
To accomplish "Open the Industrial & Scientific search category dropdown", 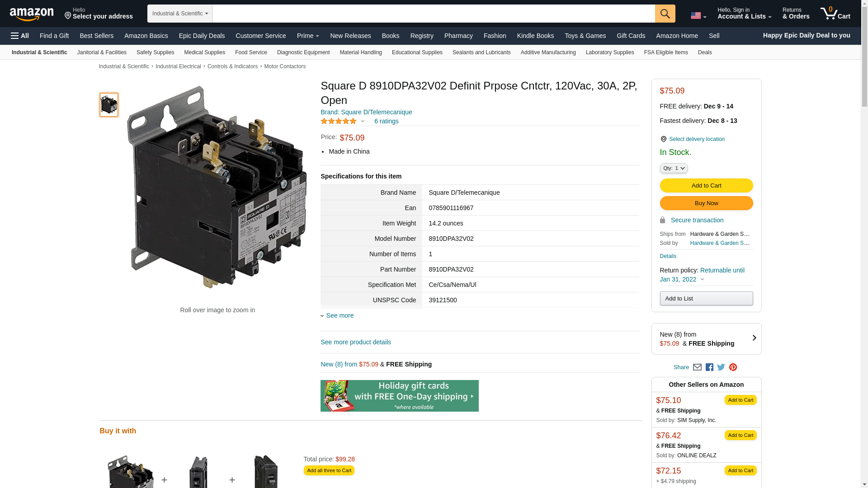I will (x=180, y=14).
